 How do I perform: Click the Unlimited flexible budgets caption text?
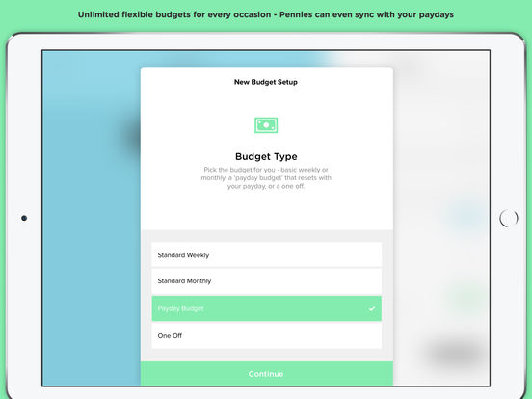point(266,14)
